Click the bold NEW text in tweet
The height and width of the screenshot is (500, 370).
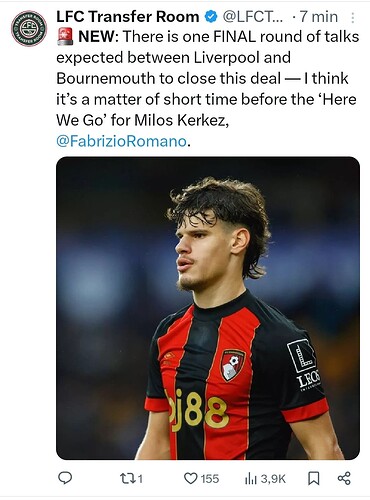98,36
